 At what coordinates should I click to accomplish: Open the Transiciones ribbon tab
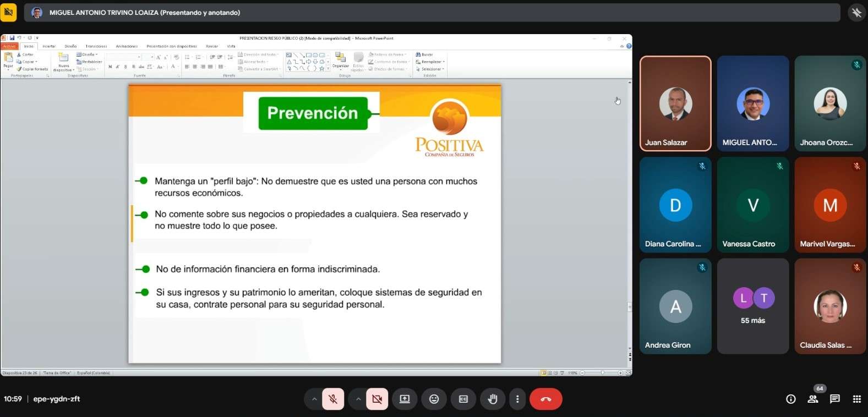96,46
